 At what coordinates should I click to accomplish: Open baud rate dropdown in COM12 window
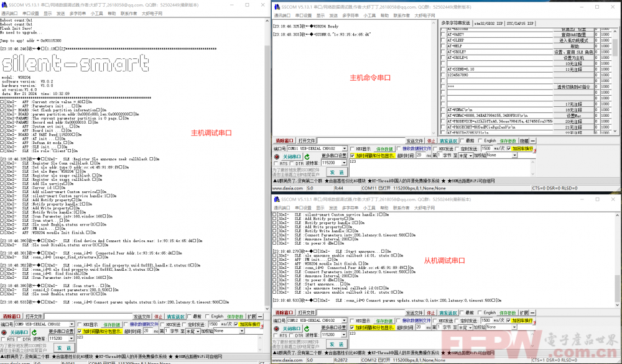(343, 335)
